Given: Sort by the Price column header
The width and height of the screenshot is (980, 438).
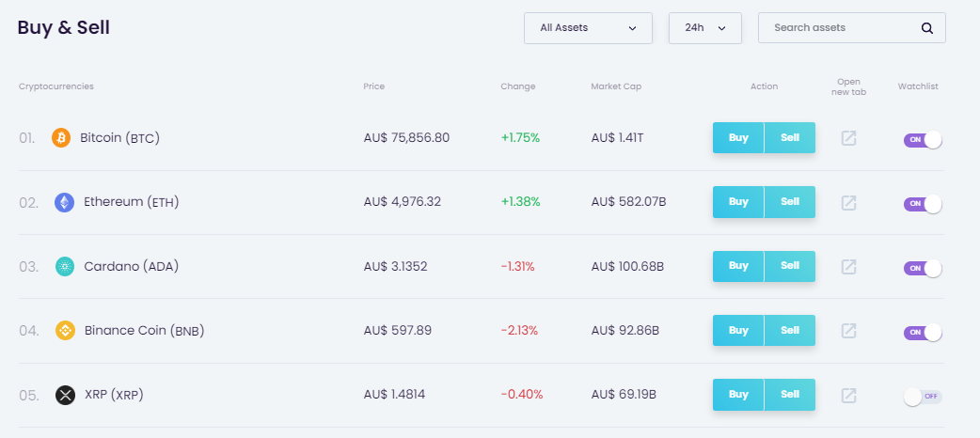Looking at the screenshot, I should coord(374,86).
